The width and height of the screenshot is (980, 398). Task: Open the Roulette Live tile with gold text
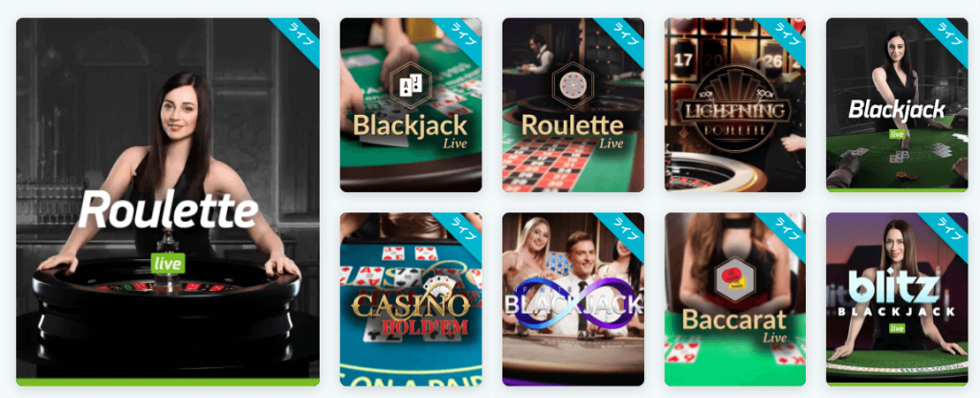[x=573, y=105]
